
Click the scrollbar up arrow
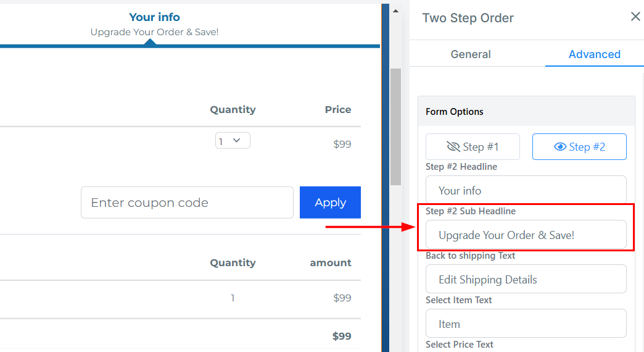(396, 11)
